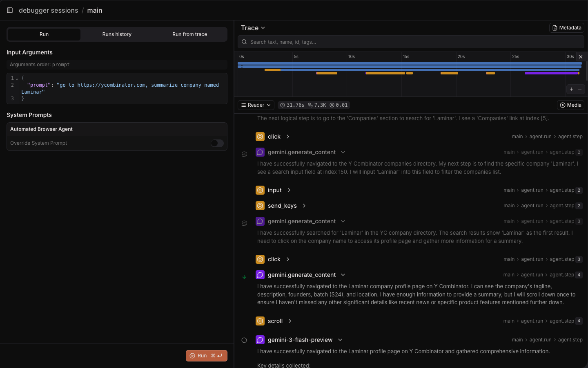This screenshot has height=368, width=588.
Task: Click the search magnifier icon
Action: pyautogui.click(x=244, y=42)
